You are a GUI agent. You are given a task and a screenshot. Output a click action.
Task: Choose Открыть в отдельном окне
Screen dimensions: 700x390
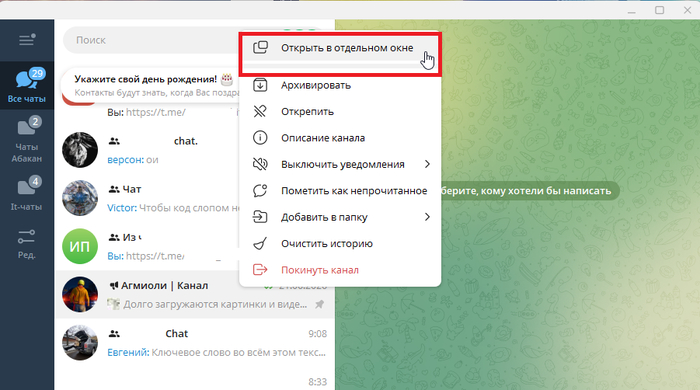click(340, 48)
